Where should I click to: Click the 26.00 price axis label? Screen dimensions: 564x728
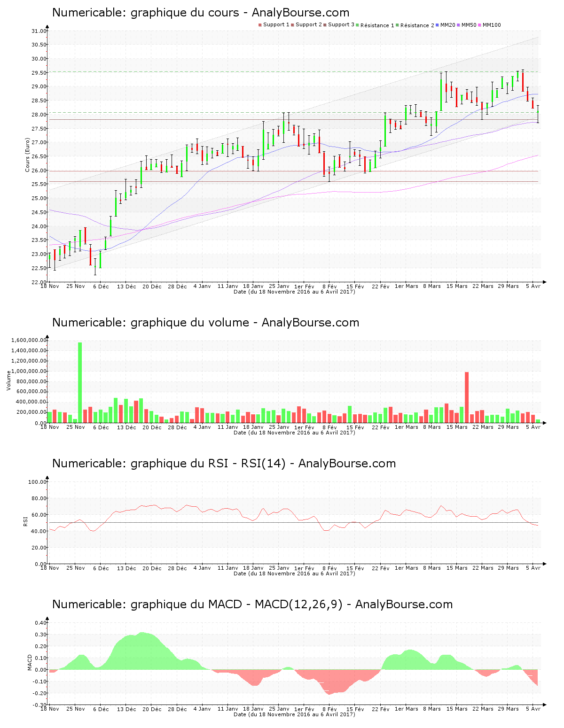(x=39, y=170)
